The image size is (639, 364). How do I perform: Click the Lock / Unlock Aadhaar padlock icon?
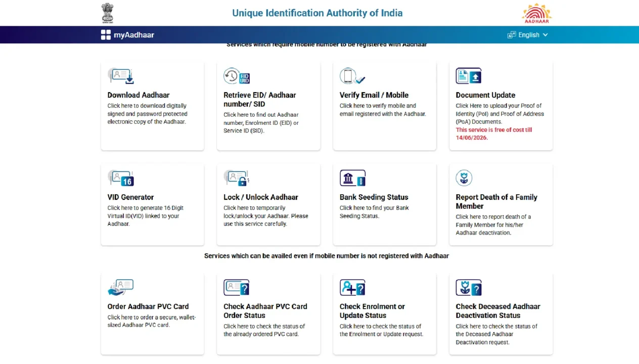pyautogui.click(x=237, y=178)
